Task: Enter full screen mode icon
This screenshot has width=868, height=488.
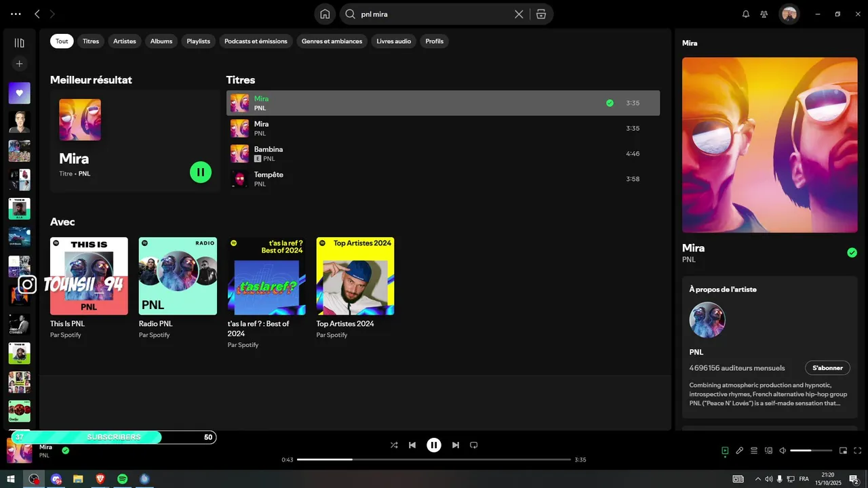Action: pos(858,450)
